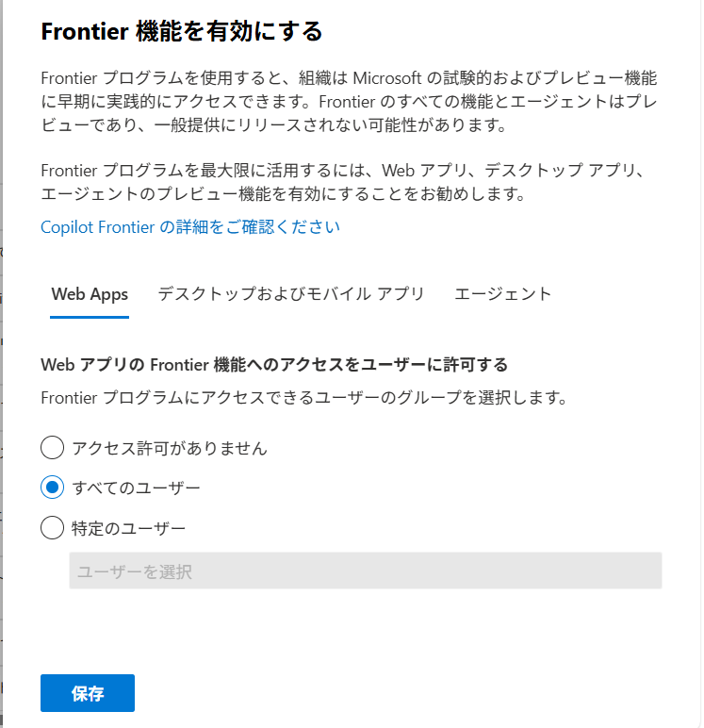
Task: Click the すべてのユーザー label text
Action: (136, 488)
